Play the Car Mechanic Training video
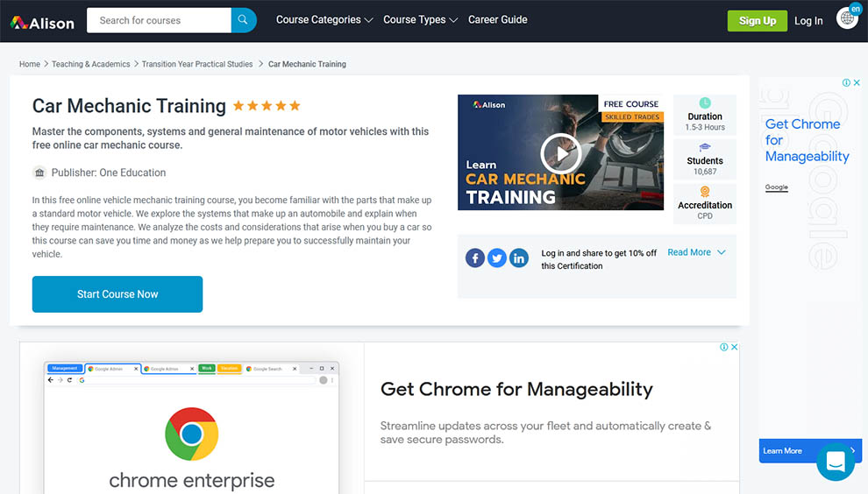Image resolution: width=868 pixels, height=494 pixels. pyautogui.click(x=561, y=153)
